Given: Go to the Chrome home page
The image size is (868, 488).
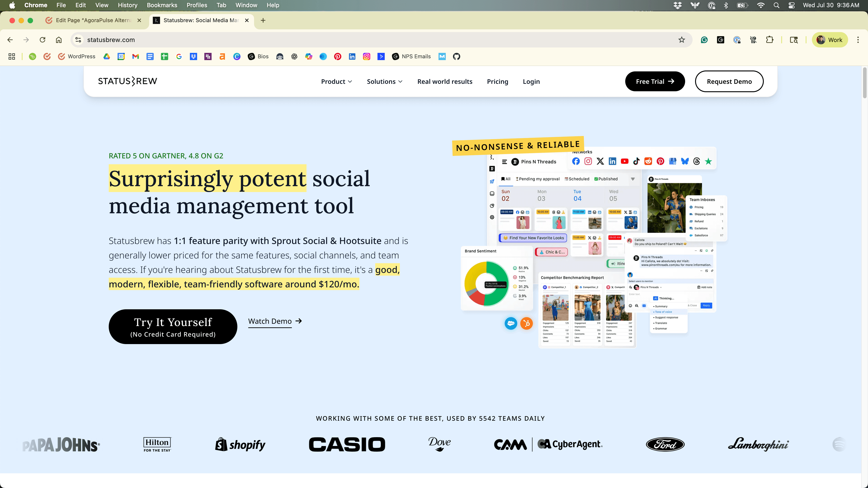Looking at the screenshot, I should 59,40.
